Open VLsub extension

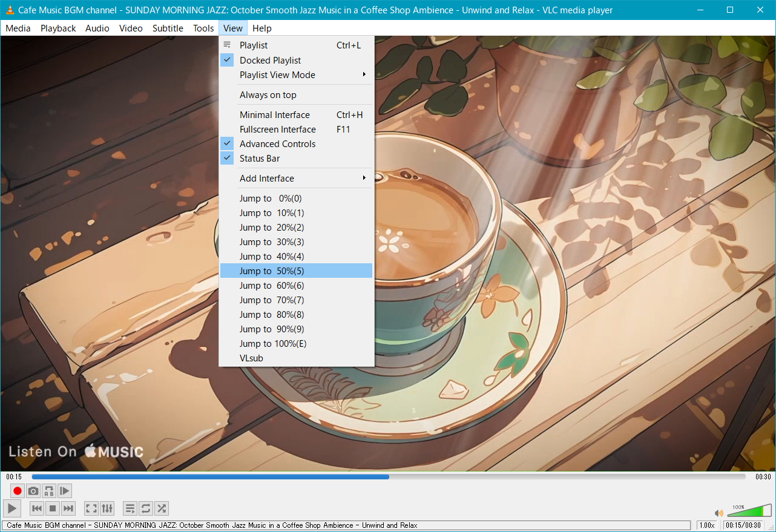[x=296, y=358]
